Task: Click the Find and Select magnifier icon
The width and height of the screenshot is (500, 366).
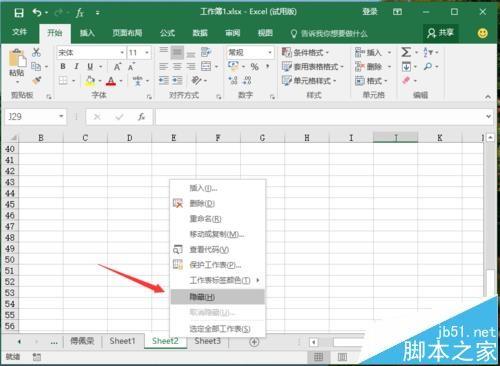Action: click(x=428, y=66)
